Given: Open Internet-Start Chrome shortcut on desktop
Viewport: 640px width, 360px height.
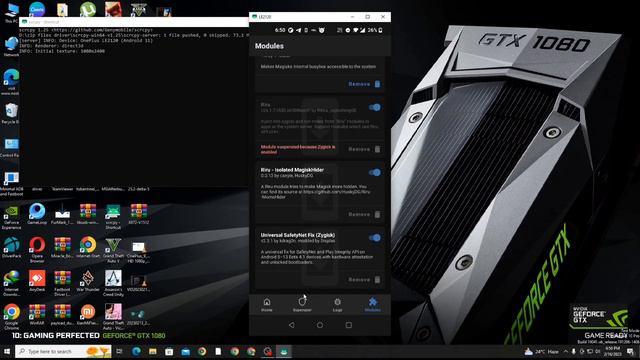Looking at the screenshot, I should click(x=88, y=248).
